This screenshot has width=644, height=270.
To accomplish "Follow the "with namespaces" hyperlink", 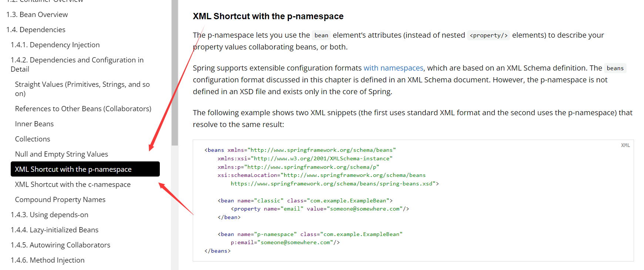I will coord(393,68).
